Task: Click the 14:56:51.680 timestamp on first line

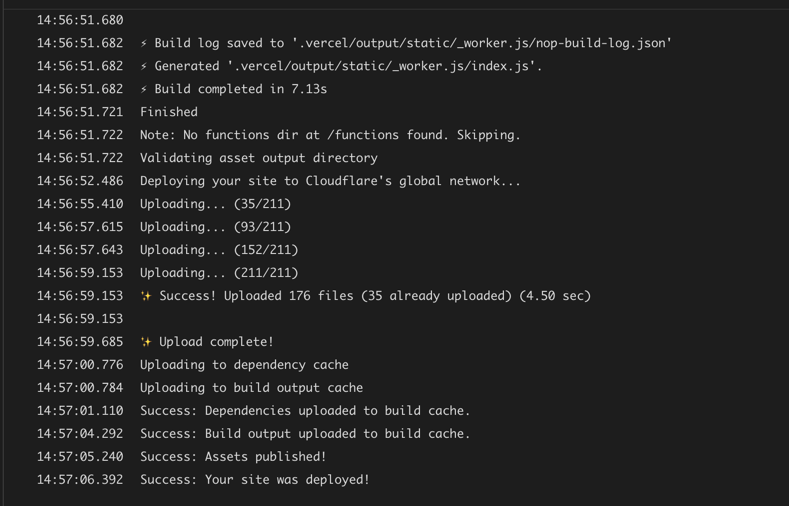Action: click(x=80, y=20)
